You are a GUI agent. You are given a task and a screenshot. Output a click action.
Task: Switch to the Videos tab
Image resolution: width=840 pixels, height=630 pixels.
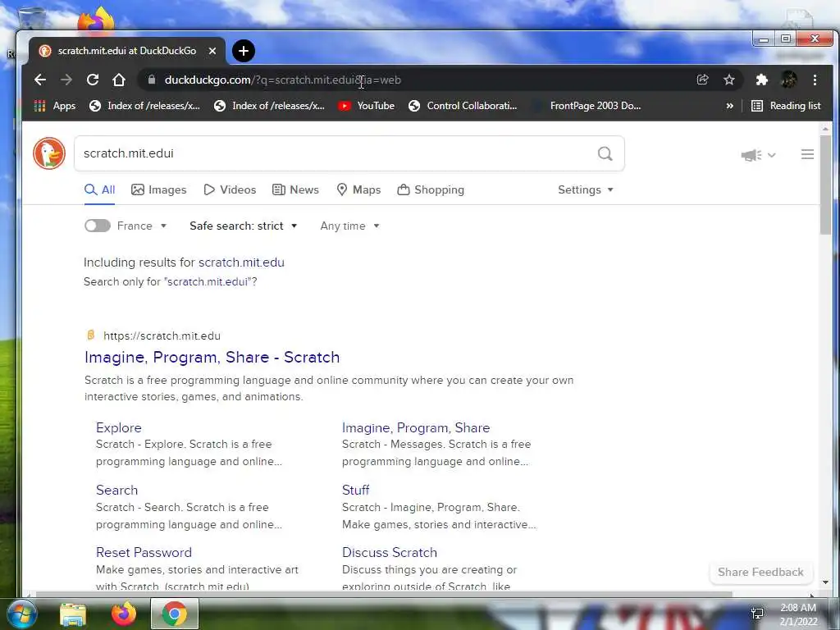(x=230, y=189)
